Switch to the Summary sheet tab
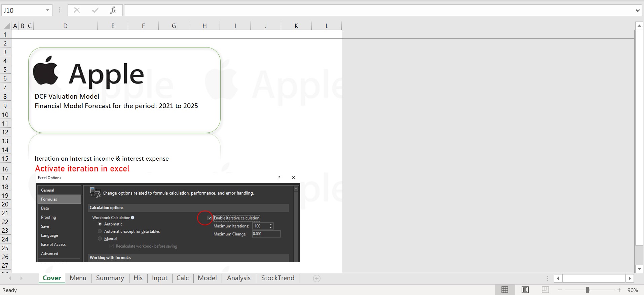 [110, 278]
